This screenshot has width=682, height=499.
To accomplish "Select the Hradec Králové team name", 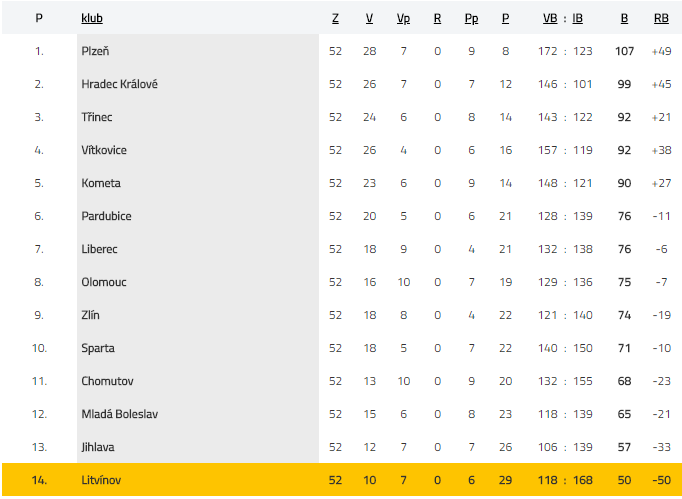I will [x=119, y=84].
